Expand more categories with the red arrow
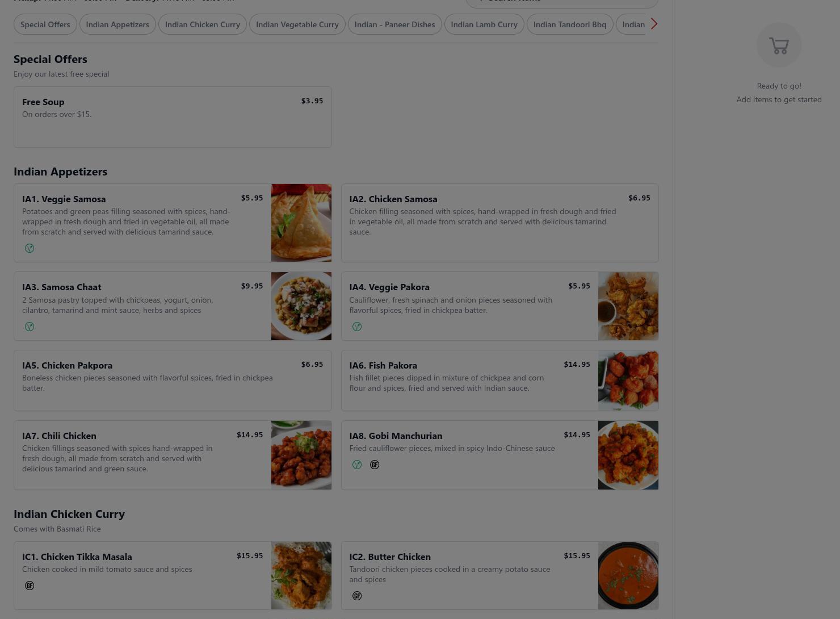Image resolution: width=840 pixels, height=619 pixels. 654,24
